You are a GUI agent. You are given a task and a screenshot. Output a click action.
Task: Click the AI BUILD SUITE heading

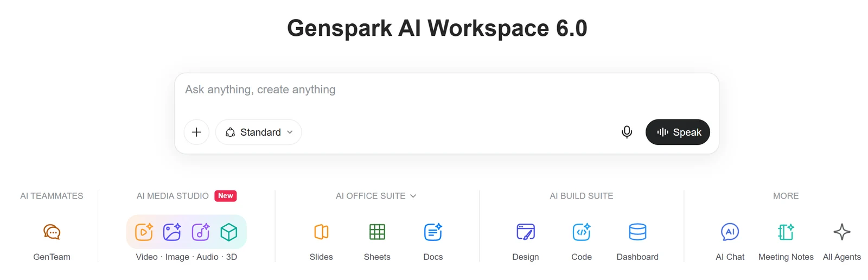pyautogui.click(x=582, y=196)
